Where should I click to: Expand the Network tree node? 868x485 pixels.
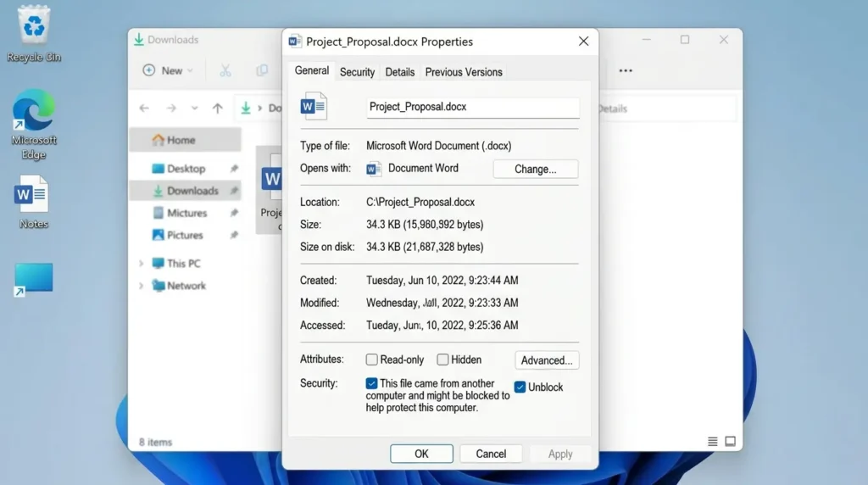point(142,286)
